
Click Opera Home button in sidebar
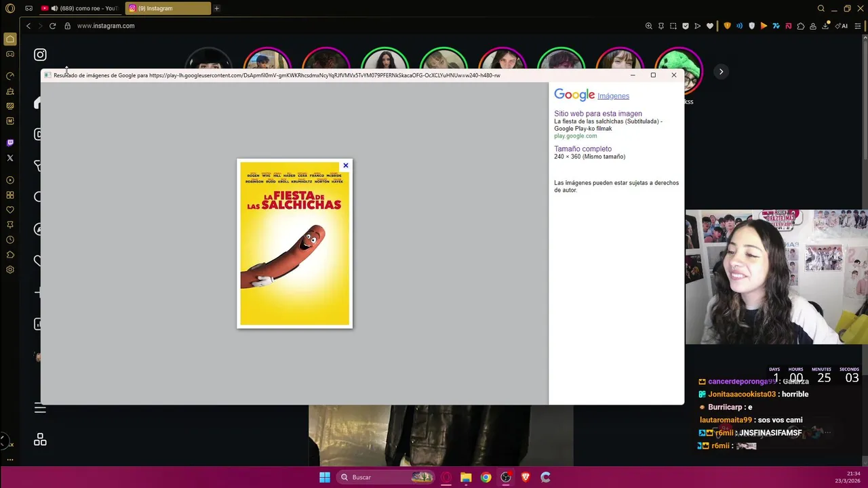[x=10, y=39]
